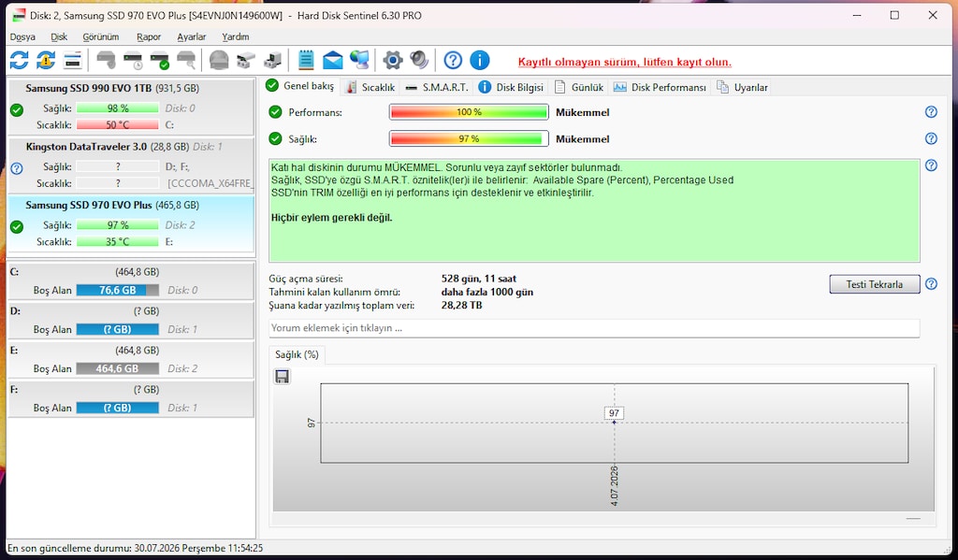Click the grey disk globe toolbar icon
958x560 pixels.
point(219,60)
